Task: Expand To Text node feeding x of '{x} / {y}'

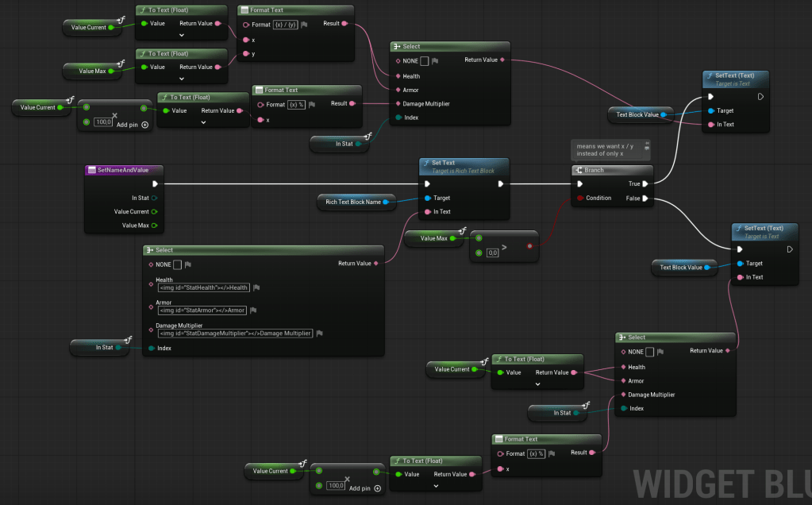Action: coord(182,36)
